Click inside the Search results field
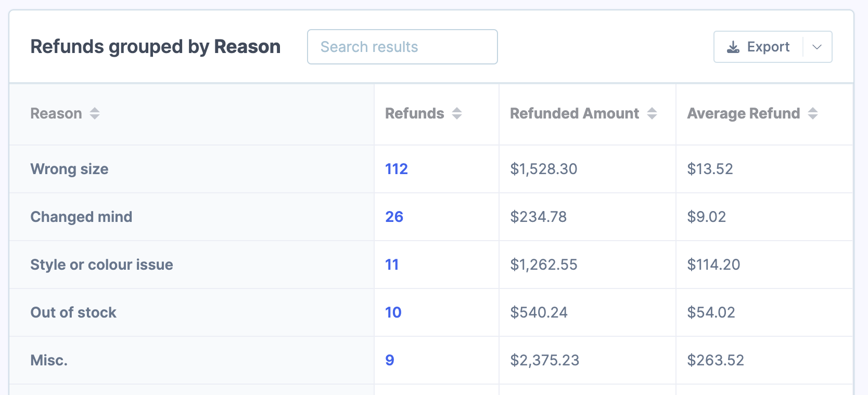868x395 pixels. tap(402, 46)
